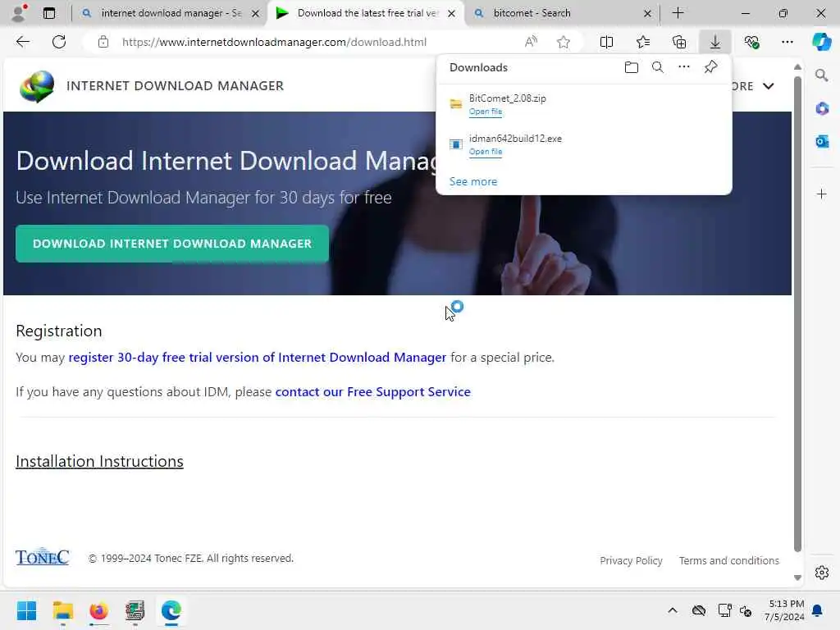Search downloads with the magnifier icon
This screenshot has width=840, height=630.
click(658, 67)
